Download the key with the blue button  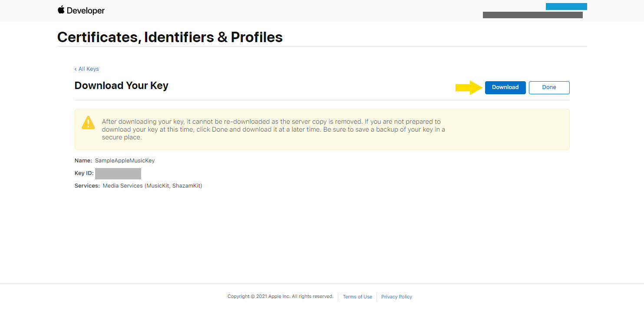point(505,87)
